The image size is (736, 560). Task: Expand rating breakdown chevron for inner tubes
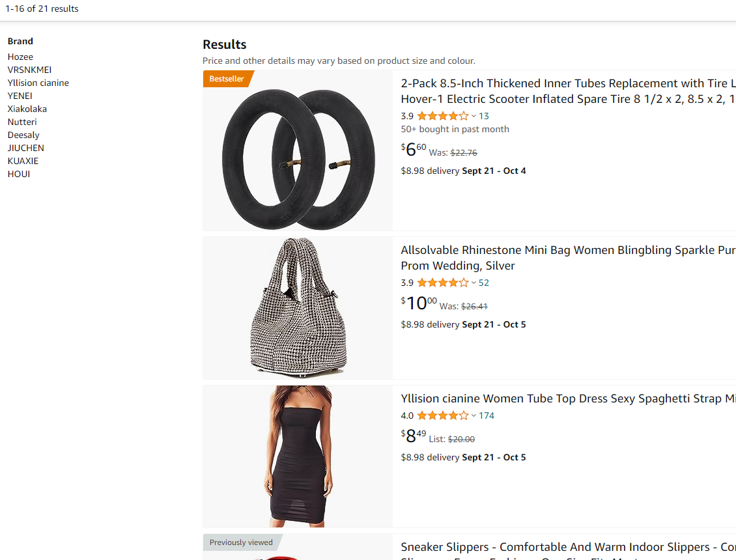pos(474,117)
